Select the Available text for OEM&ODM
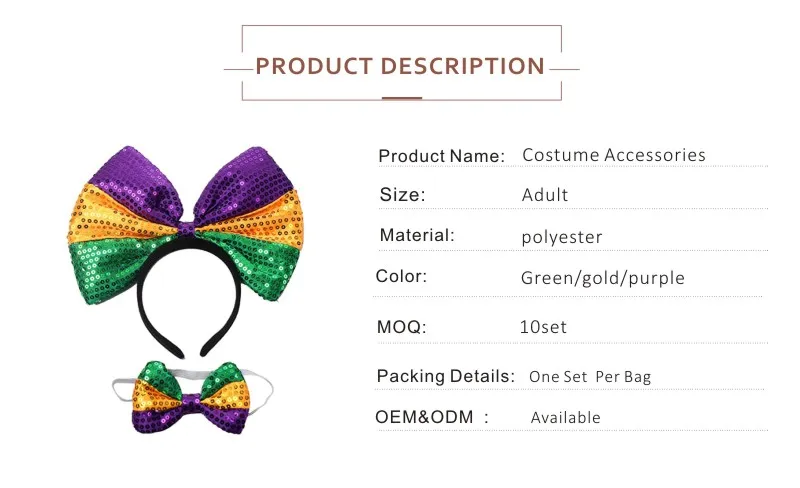 pyautogui.click(x=566, y=417)
